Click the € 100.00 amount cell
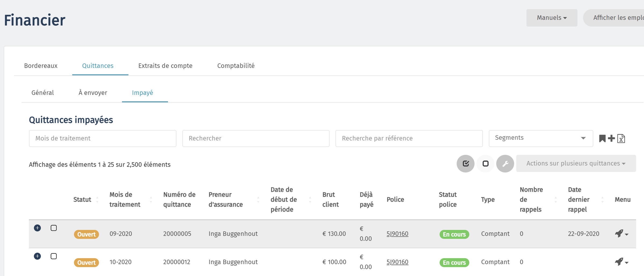The image size is (644, 276). (x=334, y=262)
